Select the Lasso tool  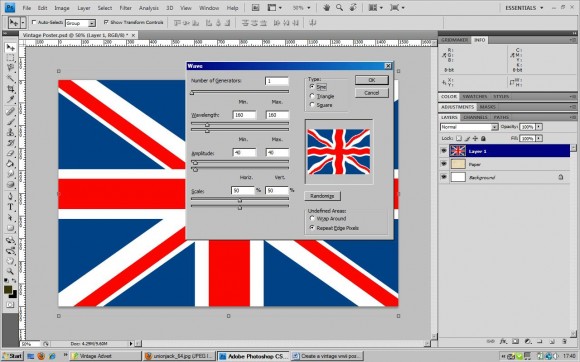coord(10,68)
